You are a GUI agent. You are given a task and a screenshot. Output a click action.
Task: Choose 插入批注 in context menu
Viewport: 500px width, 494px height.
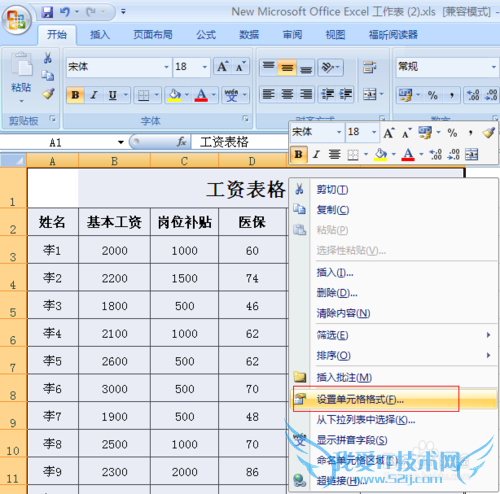point(394,377)
